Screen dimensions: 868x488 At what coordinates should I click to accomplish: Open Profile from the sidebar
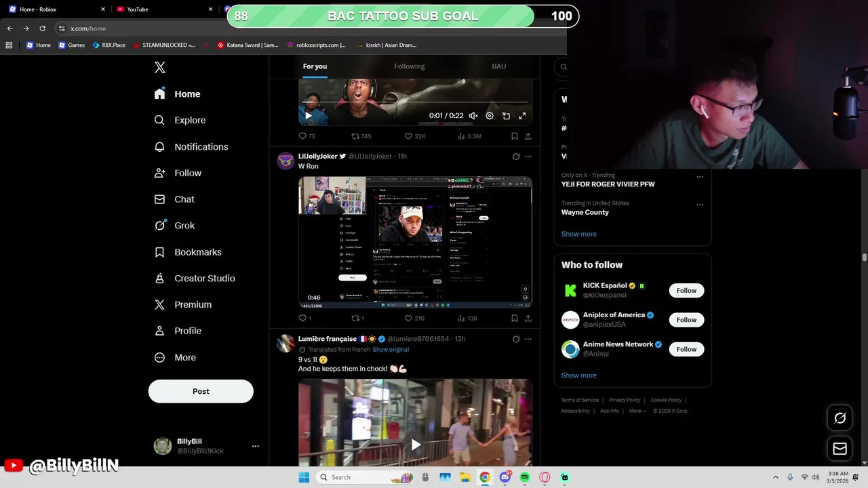[x=178, y=331]
